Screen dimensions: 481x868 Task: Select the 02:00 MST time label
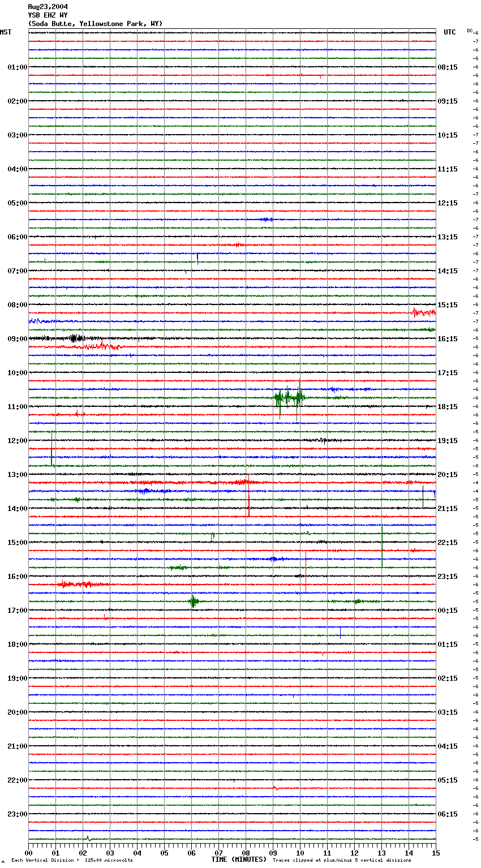(18, 101)
